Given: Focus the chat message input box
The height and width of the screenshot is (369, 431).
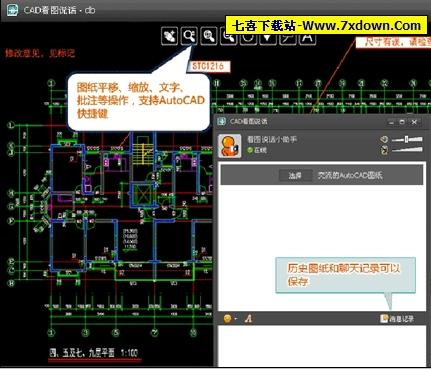Looking at the screenshot, I should 322,346.
